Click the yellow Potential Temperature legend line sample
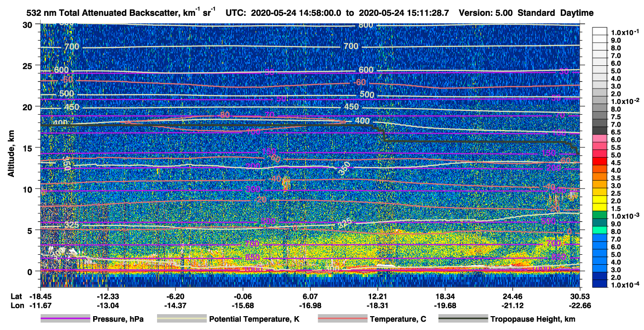Viewport: 644px width, 330px height. pos(182,319)
